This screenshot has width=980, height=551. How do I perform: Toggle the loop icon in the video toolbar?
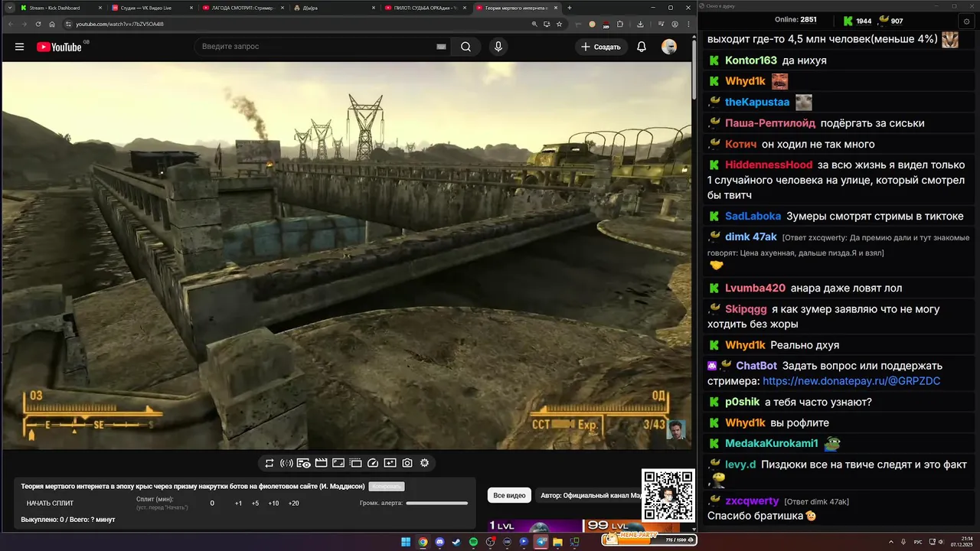(269, 463)
